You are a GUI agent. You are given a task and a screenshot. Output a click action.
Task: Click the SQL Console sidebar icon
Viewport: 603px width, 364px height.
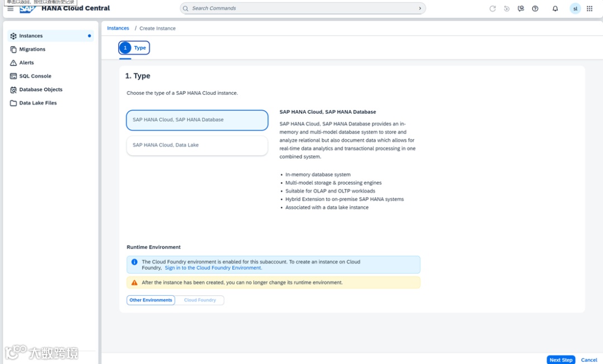(13, 76)
